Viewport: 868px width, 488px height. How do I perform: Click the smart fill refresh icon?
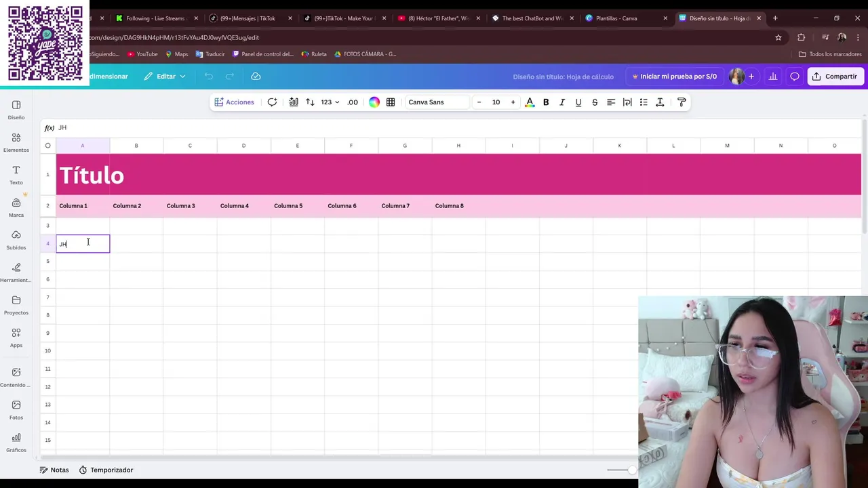(272, 102)
